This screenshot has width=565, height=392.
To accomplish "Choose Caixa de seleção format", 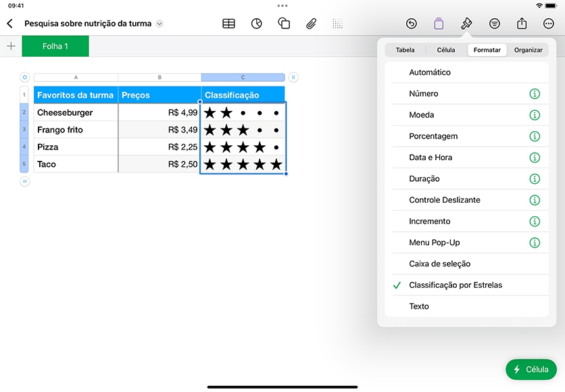I will (x=466, y=264).
